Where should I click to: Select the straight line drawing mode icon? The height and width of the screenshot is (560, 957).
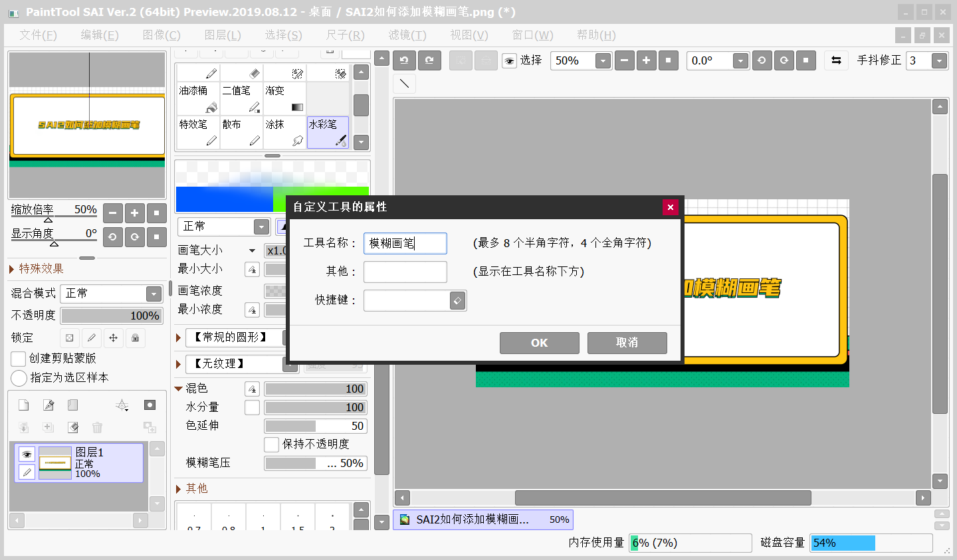404,84
